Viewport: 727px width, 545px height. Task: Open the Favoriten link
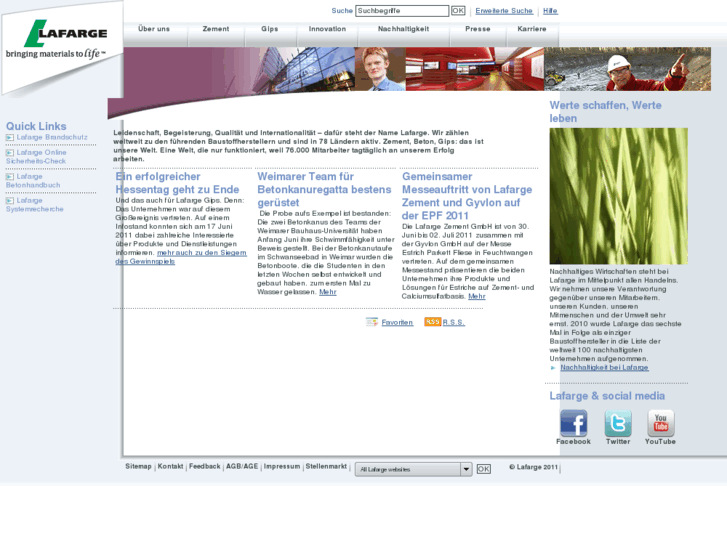(x=397, y=322)
